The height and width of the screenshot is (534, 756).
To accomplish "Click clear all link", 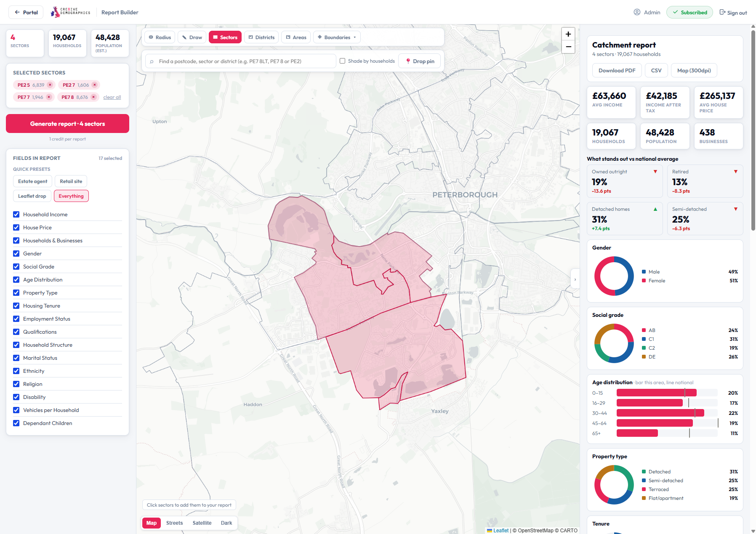I will 112,97.
